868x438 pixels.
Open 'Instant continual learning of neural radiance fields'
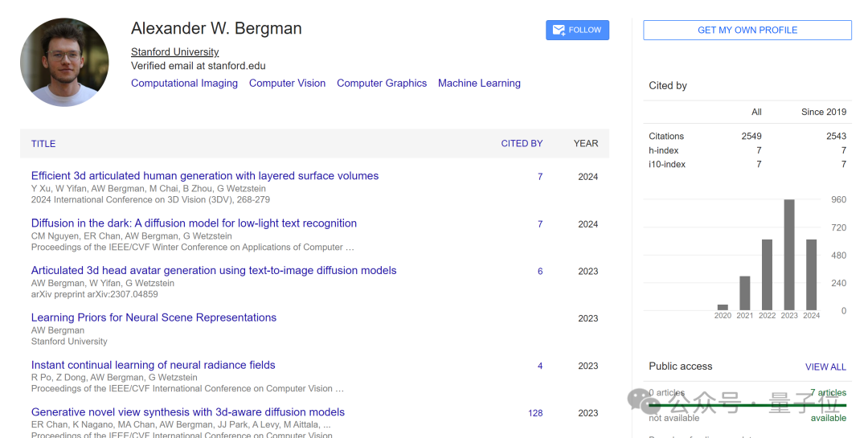(x=153, y=365)
